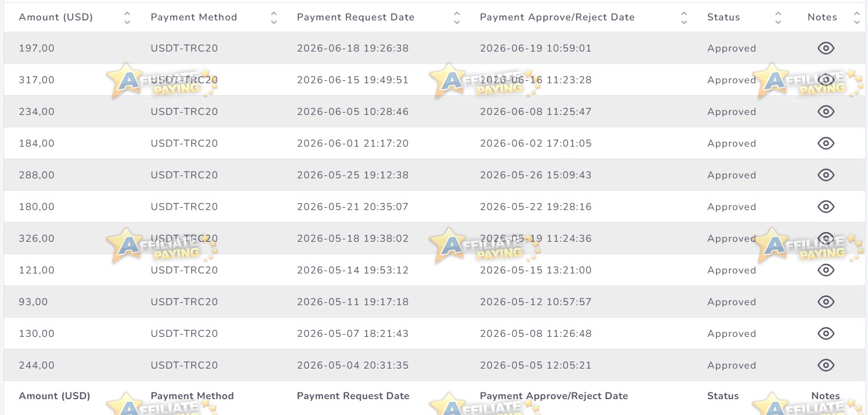This screenshot has height=415, width=868.
Task: Open notes for the 121,00 payment
Action: pos(826,270)
